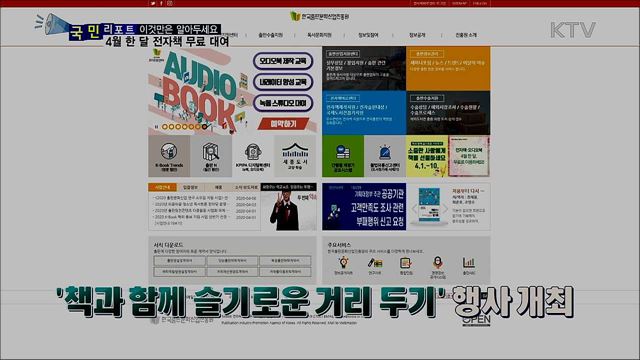Open the teal book cover thumbnail

pyautogui.click(x=429, y=205)
